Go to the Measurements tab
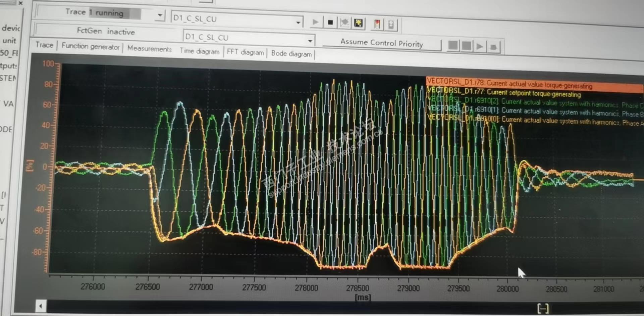 point(150,49)
